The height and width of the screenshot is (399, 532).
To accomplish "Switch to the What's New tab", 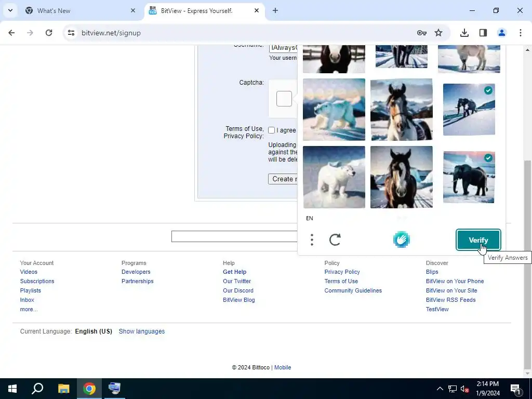I will click(81, 10).
